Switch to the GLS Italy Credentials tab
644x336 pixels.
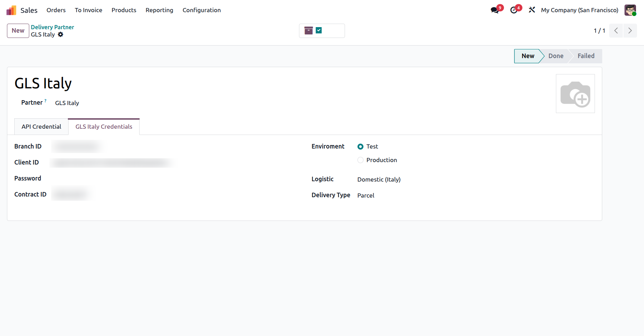pos(104,127)
